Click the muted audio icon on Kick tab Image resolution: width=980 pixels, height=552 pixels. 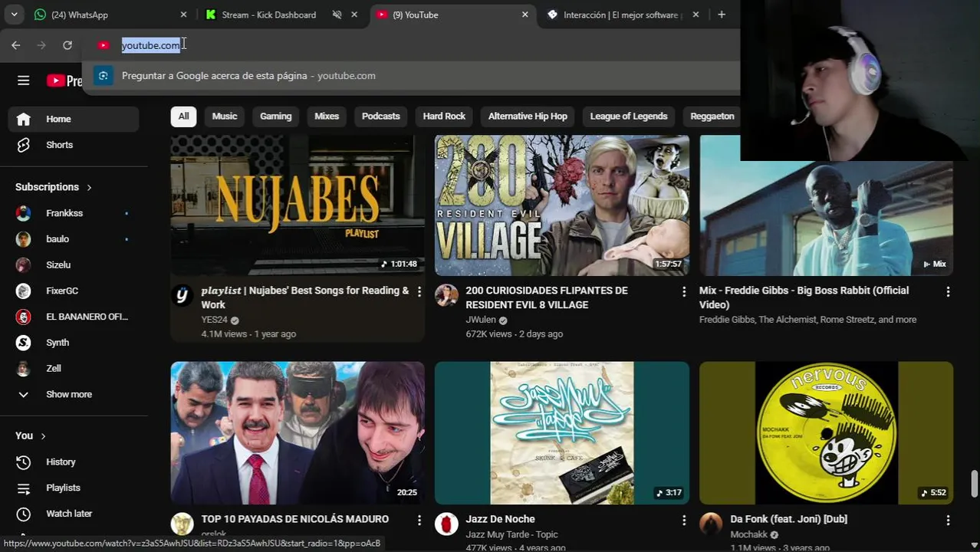pyautogui.click(x=337, y=15)
